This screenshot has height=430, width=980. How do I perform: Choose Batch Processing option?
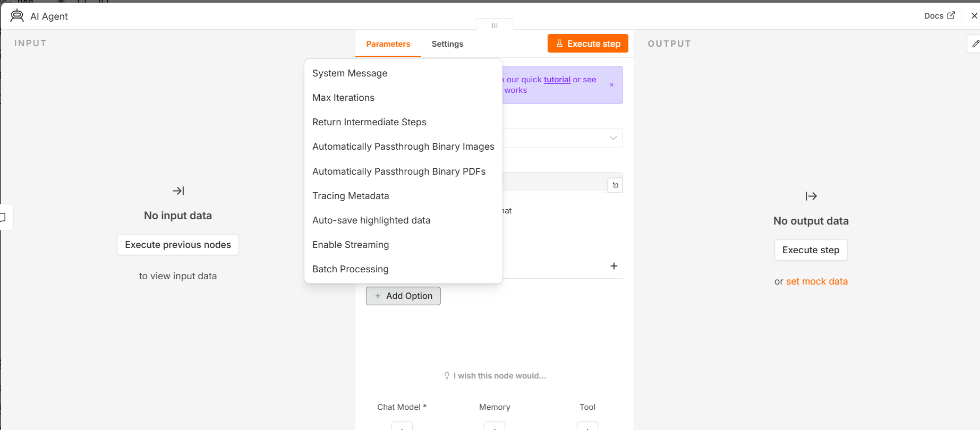[403, 269]
